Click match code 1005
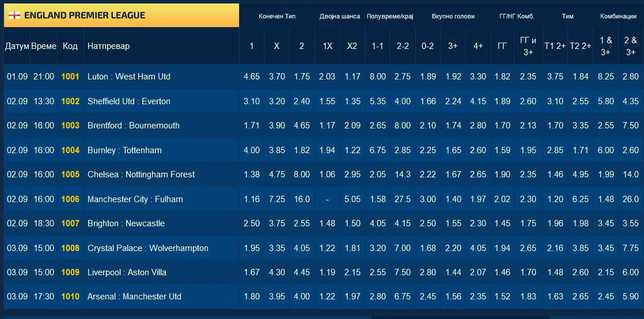644x319 pixels. tap(70, 174)
